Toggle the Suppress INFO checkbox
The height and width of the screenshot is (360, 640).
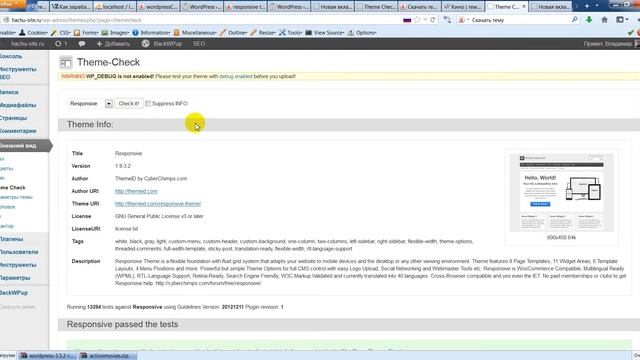pyautogui.click(x=148, y=104)
